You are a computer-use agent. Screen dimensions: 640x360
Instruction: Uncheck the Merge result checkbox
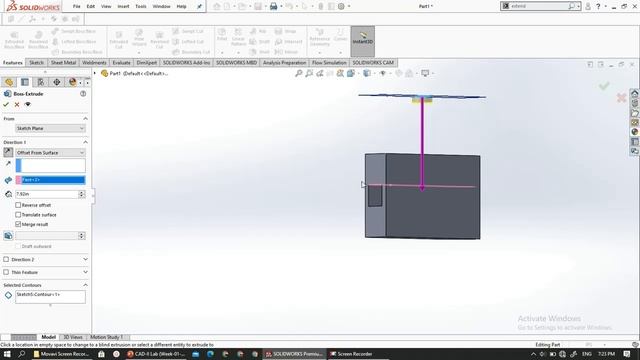(x=18, y=224)
